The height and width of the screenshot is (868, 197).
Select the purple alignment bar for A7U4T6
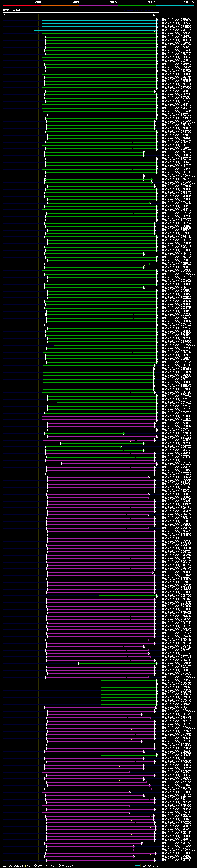[x=99, y=789]
